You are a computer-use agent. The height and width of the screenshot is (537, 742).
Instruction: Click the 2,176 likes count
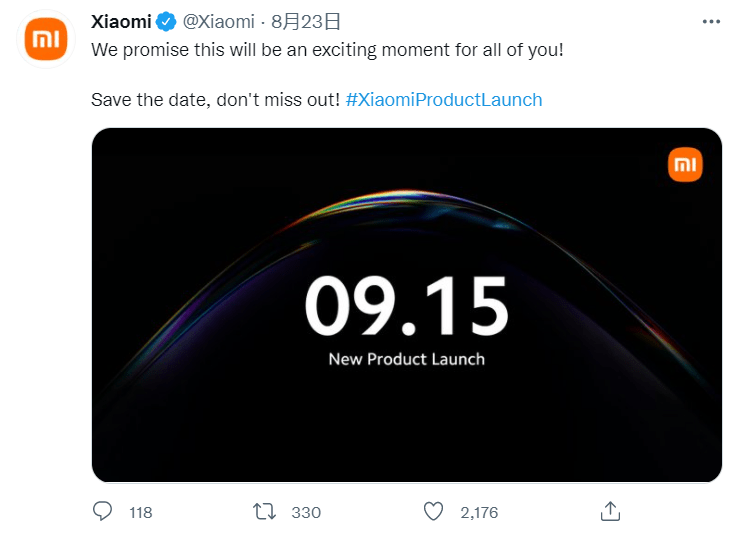(x=479, y=512)
